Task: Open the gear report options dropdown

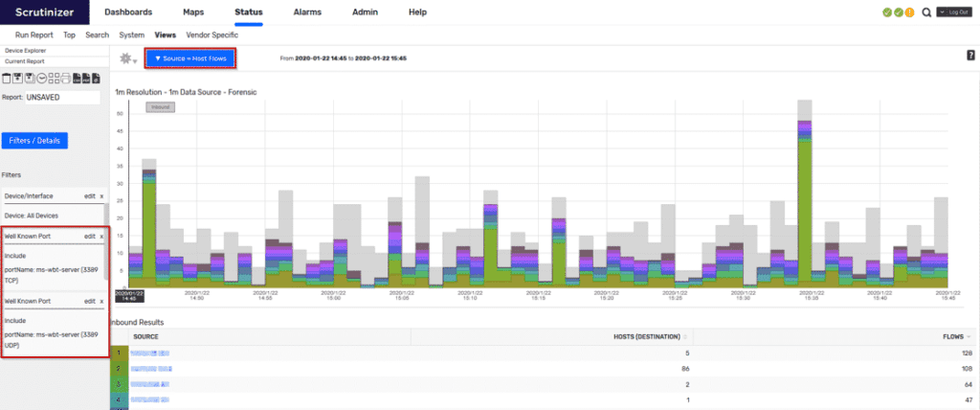Action: click(x=128, y=58)
